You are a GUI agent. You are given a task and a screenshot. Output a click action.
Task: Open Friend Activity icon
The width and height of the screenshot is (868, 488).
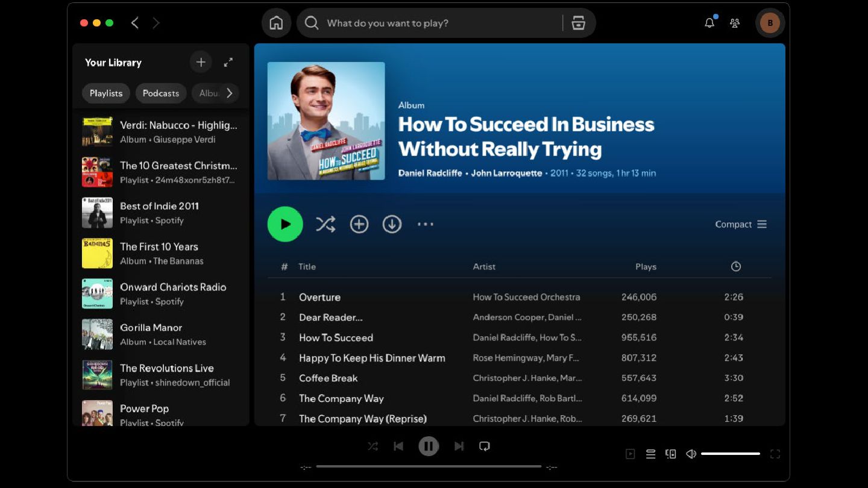coord(735,23)
